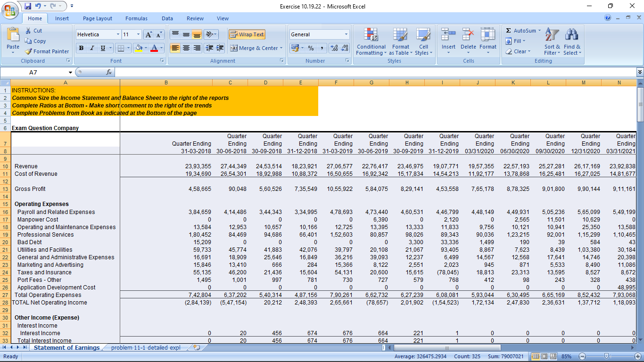Toggle bold formatting
The width and height of the screenshot is (644, 362).
point(81,49)
